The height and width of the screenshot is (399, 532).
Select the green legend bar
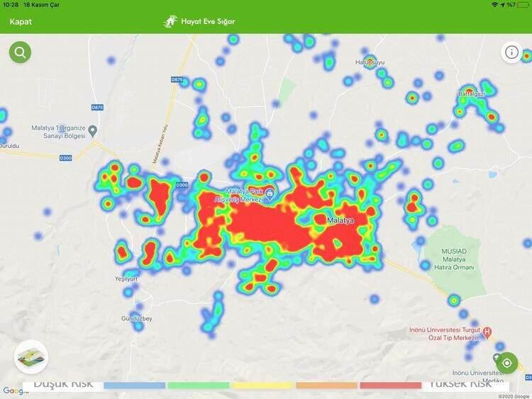pos(199,386)
